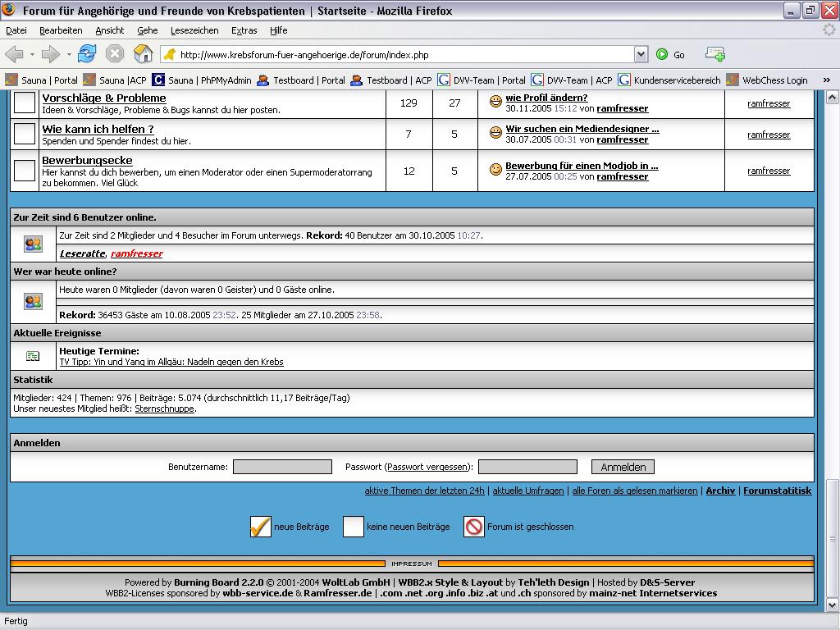Click the users icon beside online members list
Viewport: 840px width, 630px height.
[33, 244]
